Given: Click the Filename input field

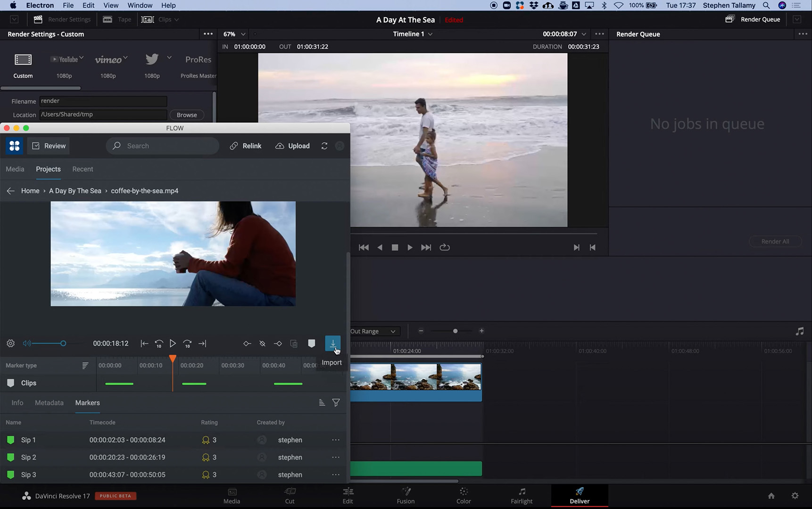Looking at the screenshot, I should click(x=103, y=101).
